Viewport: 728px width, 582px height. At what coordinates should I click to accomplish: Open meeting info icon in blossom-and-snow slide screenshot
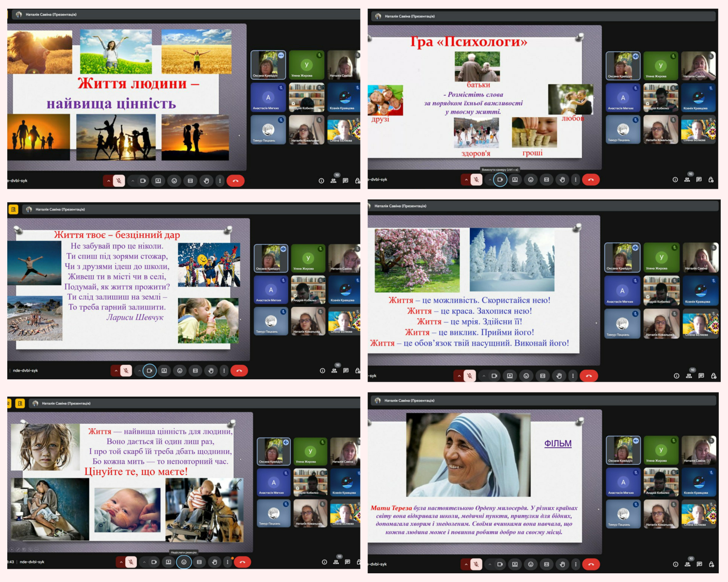point(677,376)
